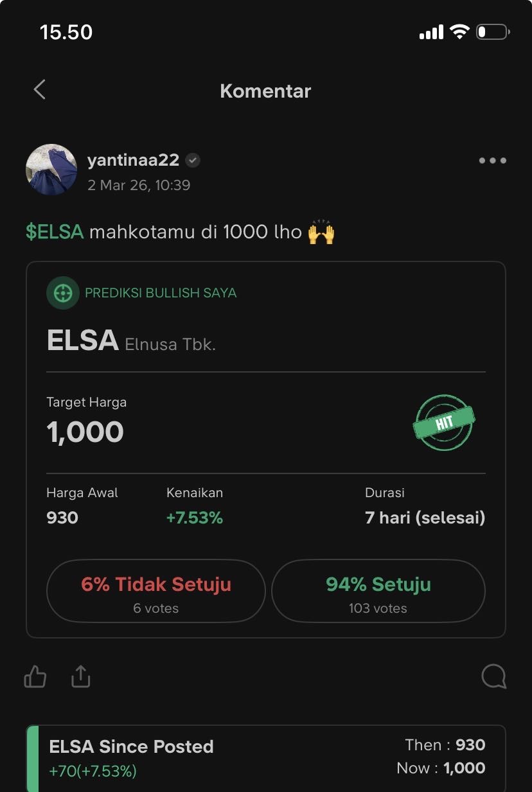
Task: Open the $ELSA ticker link
Action: 55,232
